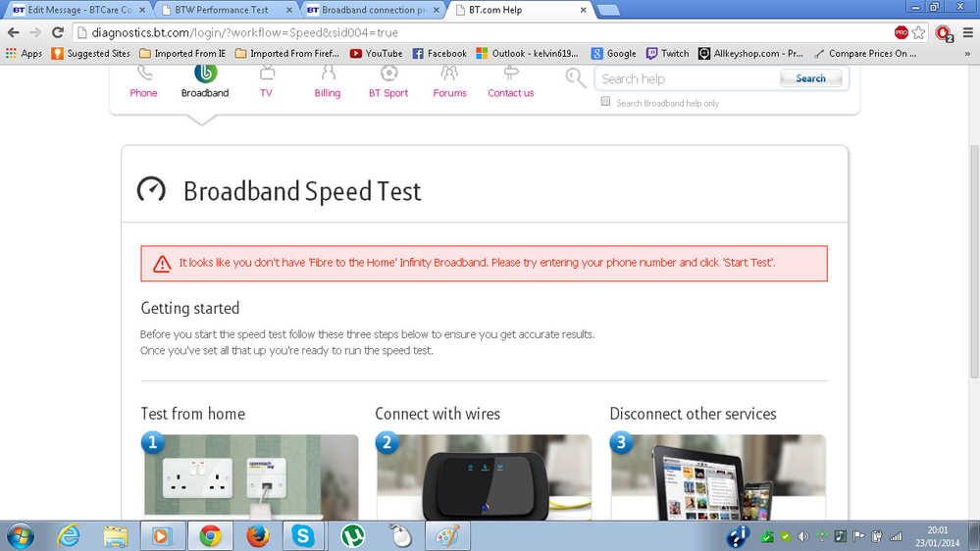
Task: Expand 'Imported From Firef...' bookmark folder
Action: (x=287, y=54)
